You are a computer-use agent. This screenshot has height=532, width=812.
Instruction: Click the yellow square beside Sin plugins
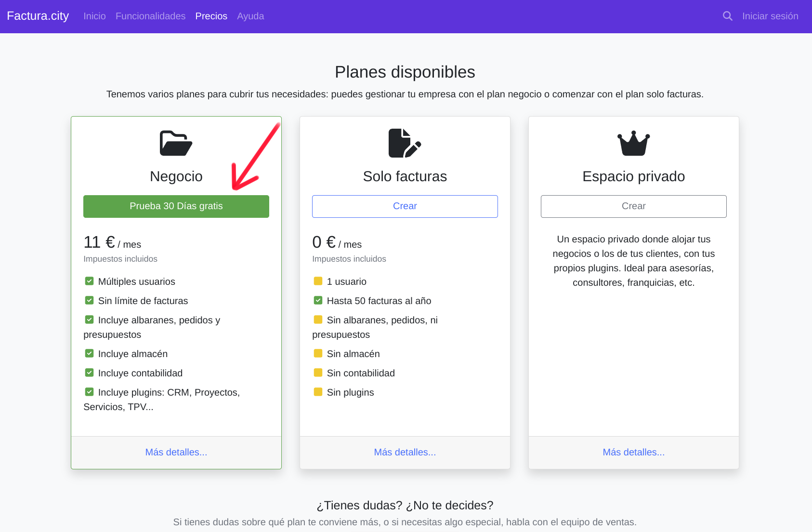318,392
